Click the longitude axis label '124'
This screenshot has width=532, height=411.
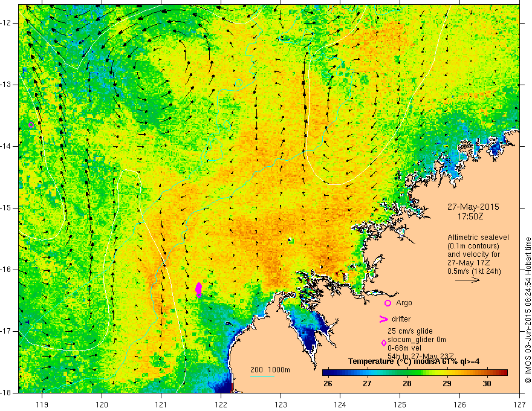click(340, 404)
